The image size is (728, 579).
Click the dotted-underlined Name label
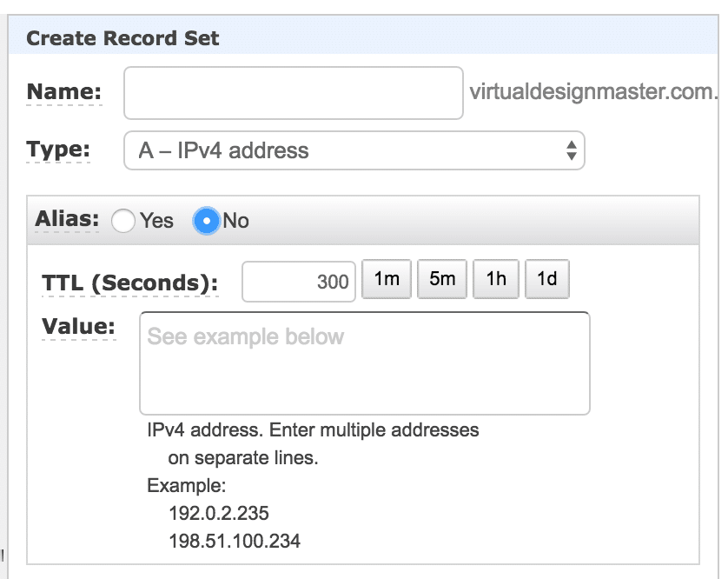point(63,92)
